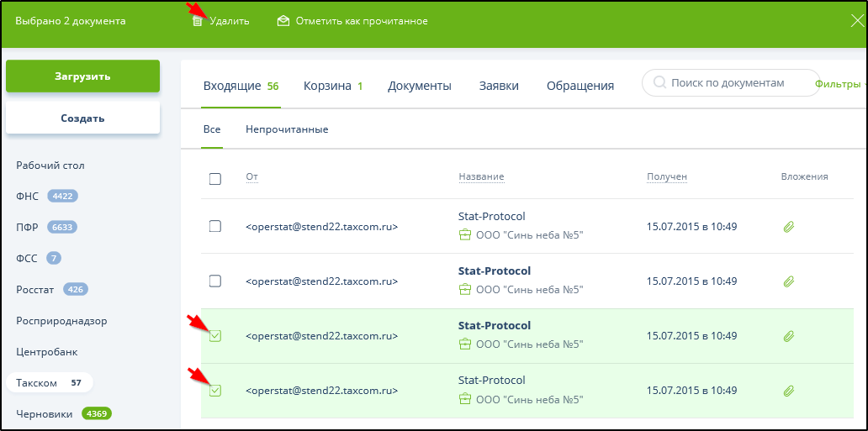Click the envelope icon to mark as read
Image resolution: width=868 pixels, height=431 pixels.
click(283, 21)
